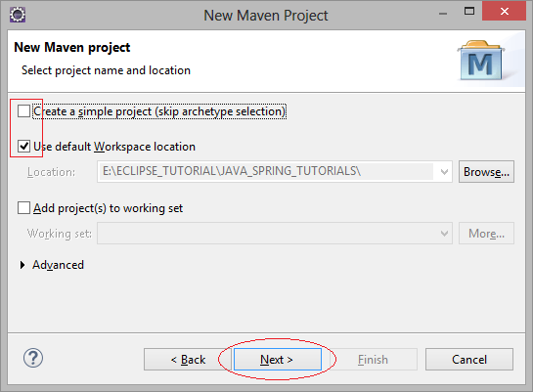Enable Create a simple project checkbox
533x392 pixels.
click(23, 111)
